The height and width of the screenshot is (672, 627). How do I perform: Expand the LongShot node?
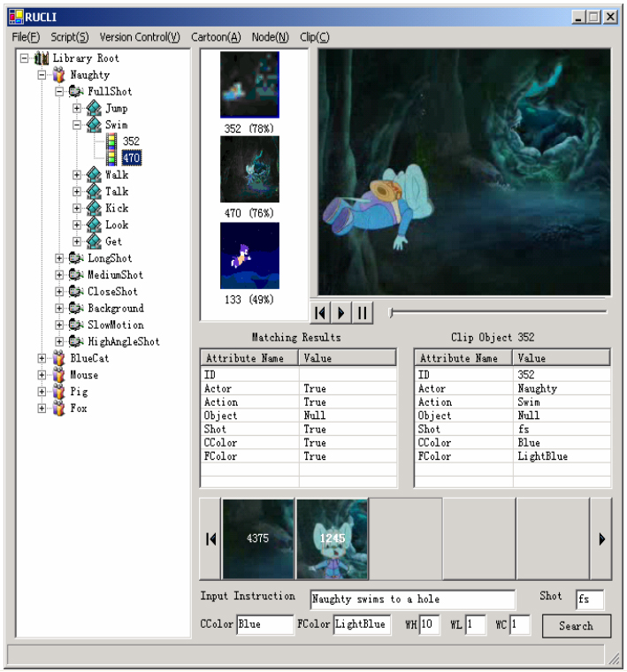(x=59, y=258)
